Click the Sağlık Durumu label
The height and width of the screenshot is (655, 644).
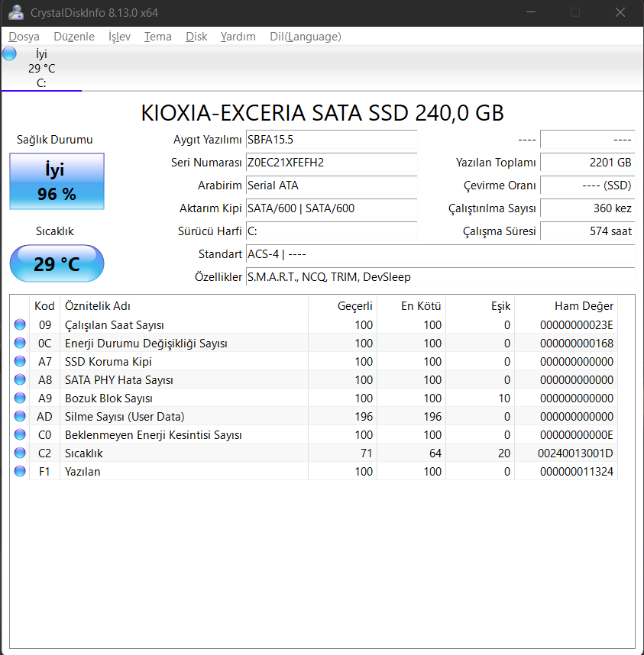(55, 140)
